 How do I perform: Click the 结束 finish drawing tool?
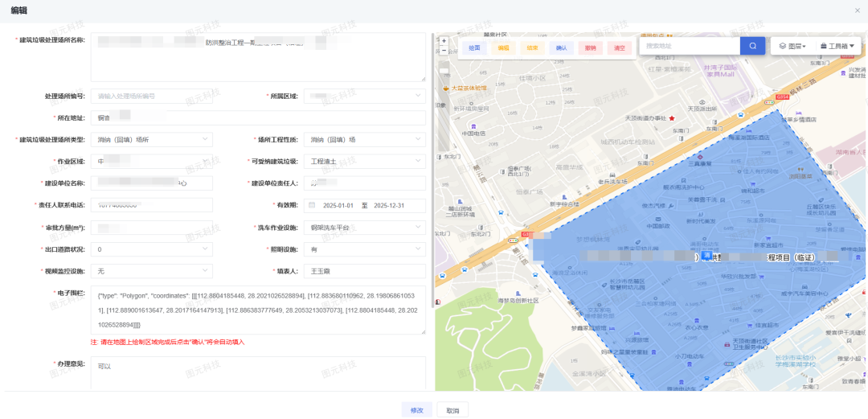(532, 48)
